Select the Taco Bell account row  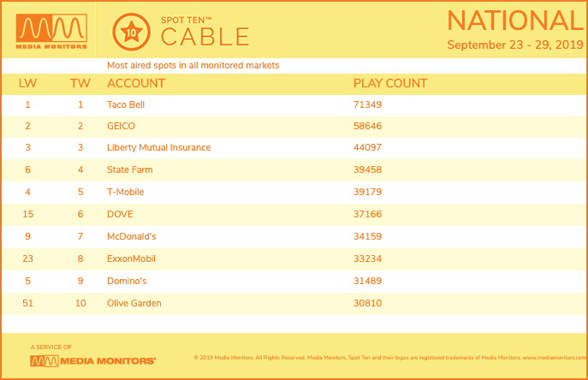click(x=294, y=104)
